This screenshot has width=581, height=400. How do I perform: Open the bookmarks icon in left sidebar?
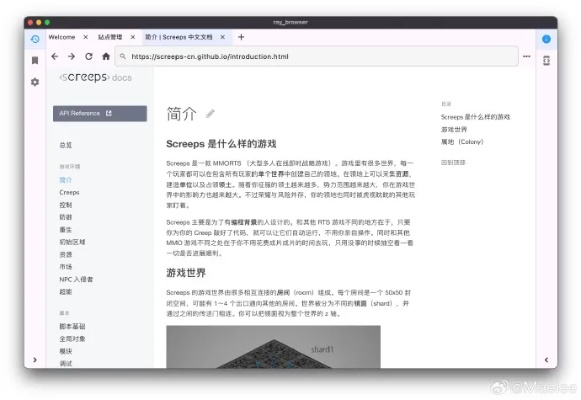point(35,60)
